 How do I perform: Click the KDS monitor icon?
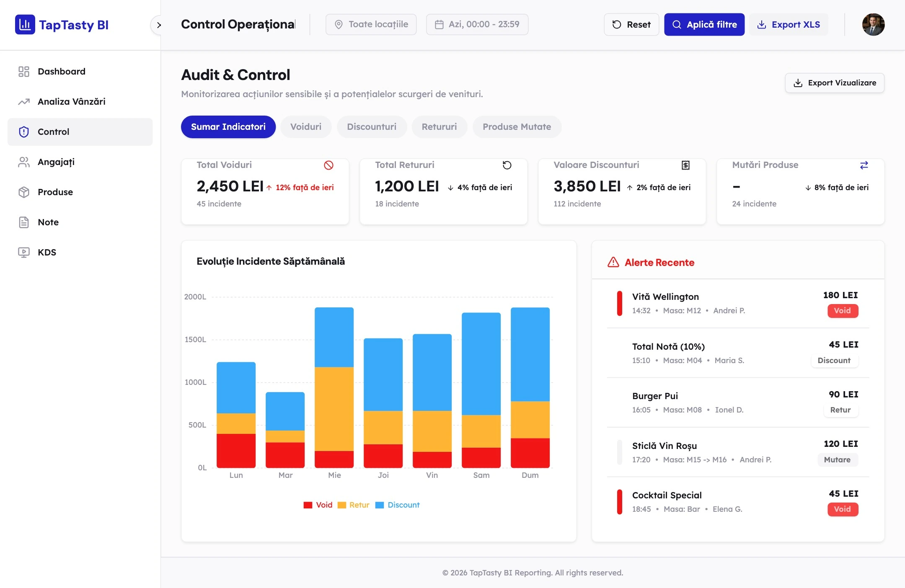pos(24,253)
